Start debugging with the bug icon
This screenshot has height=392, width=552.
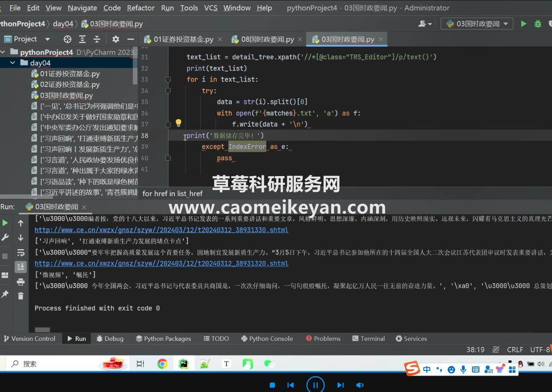(538, 24)
